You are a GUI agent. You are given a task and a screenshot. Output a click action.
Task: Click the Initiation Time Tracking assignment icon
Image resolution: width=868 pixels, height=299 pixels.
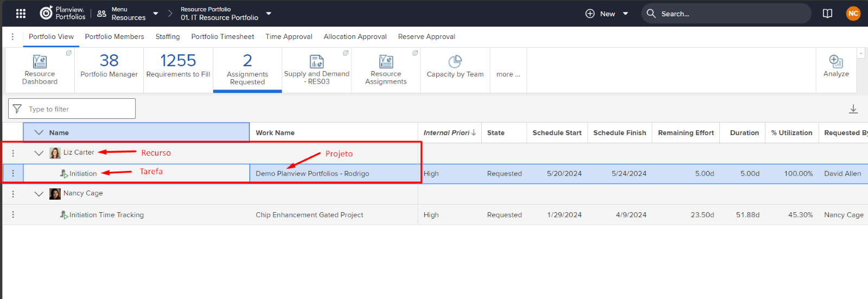(64, 215)
